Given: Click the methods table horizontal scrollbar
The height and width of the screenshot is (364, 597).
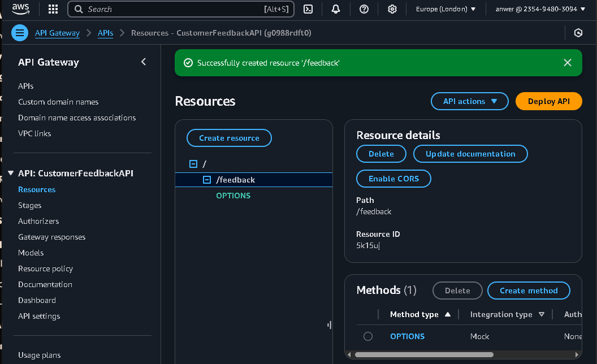Looking at the screenshot, I should tap(424, 355).
